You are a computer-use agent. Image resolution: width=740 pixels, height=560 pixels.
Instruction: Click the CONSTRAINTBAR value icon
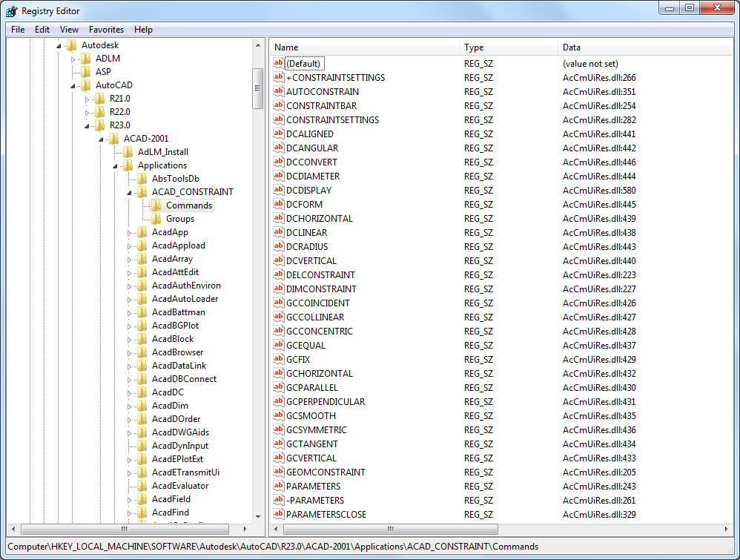point(279,105)
